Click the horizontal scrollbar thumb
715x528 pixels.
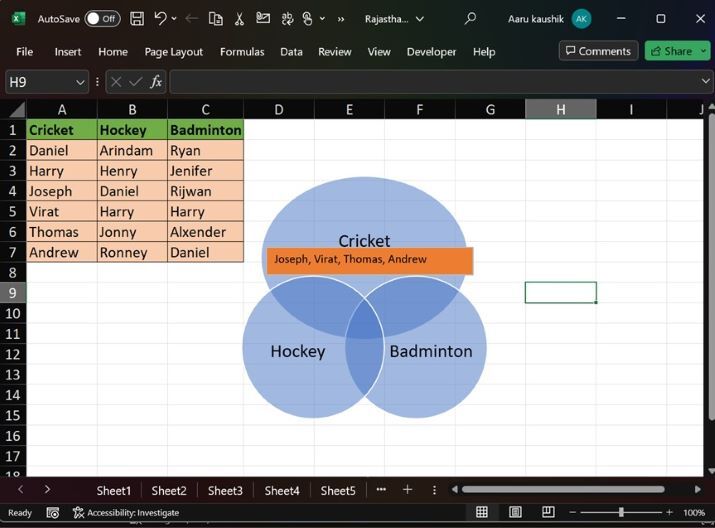coord(563,489)
